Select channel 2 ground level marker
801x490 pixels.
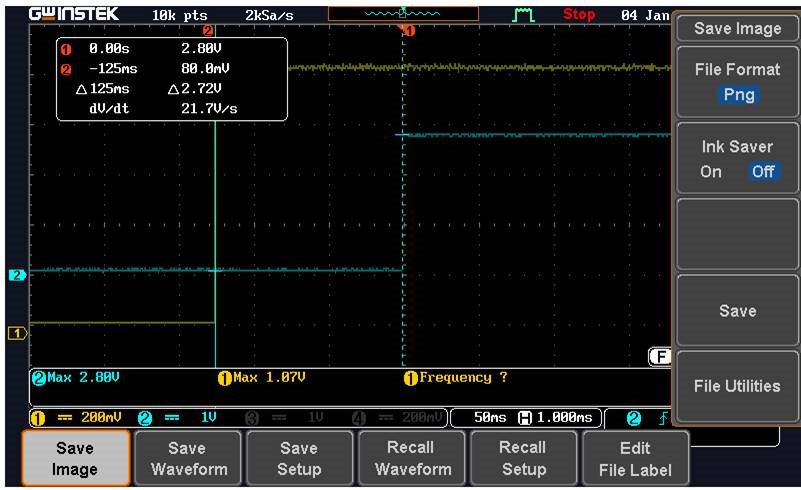point(17,275)
